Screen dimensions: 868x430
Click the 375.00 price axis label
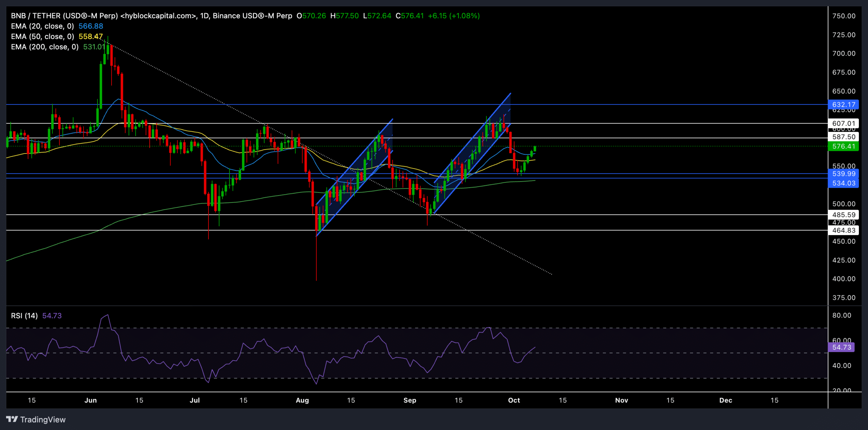point(844,298)
